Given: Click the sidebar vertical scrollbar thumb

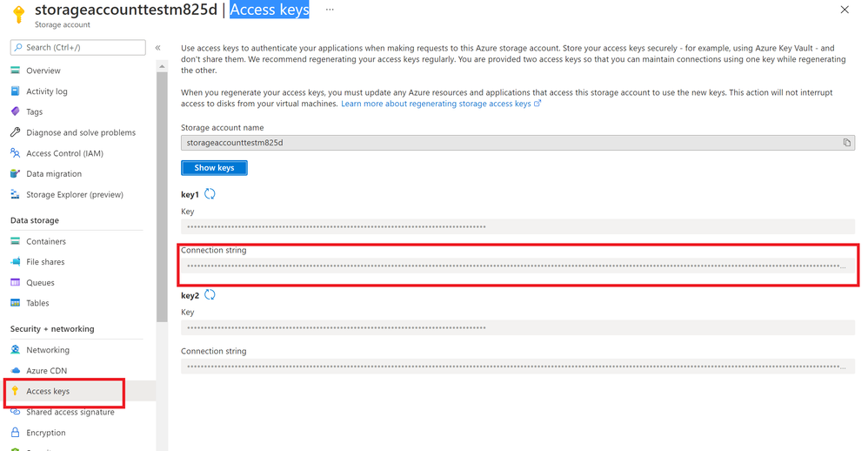Looking at the screenshot, I should pos(162,197).
